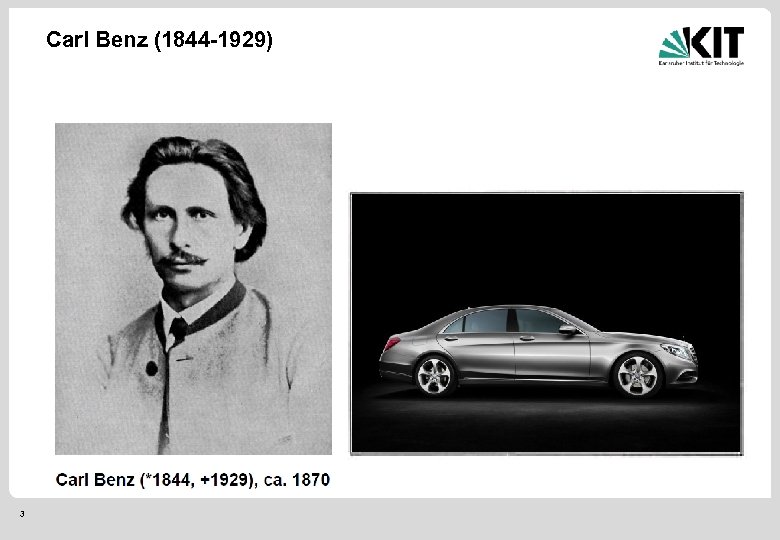Screen dimensions: 780x540
Task: Click the black-and-white Carl Benz portrait
Action: pos(193,289)
